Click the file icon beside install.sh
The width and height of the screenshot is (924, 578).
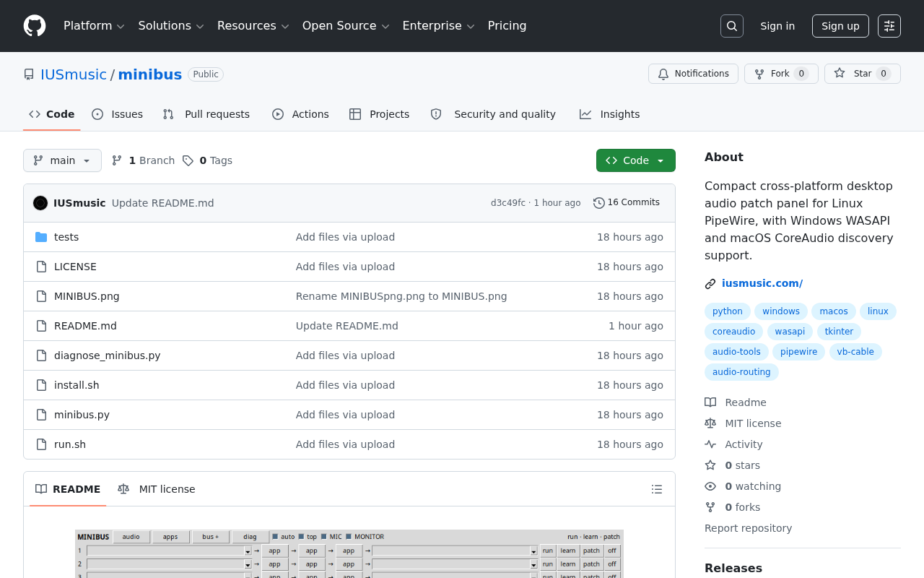(41, 385)
